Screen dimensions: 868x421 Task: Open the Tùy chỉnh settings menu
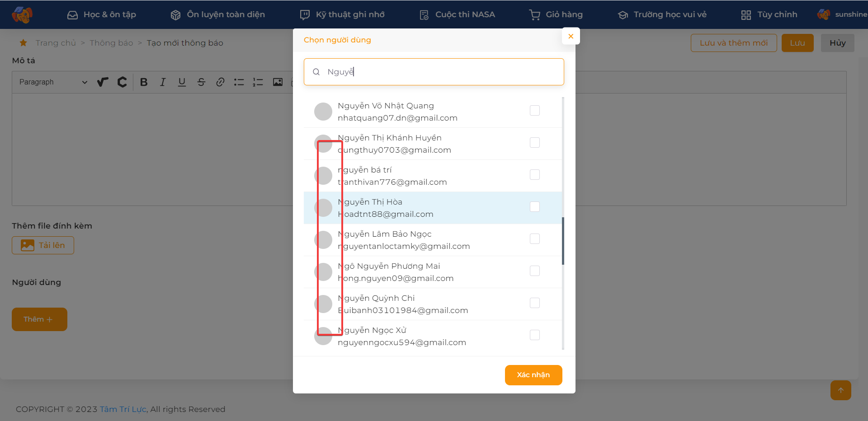click(769, 14)
